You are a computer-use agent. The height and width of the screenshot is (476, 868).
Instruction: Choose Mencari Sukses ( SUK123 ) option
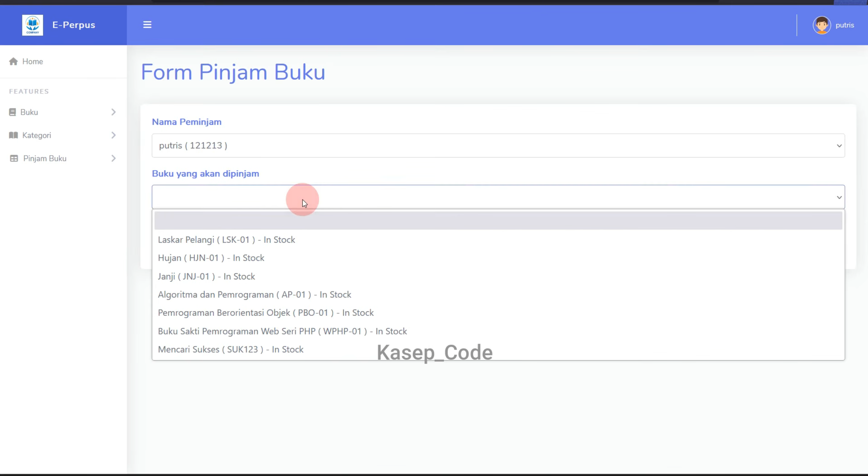click(498, 349)
